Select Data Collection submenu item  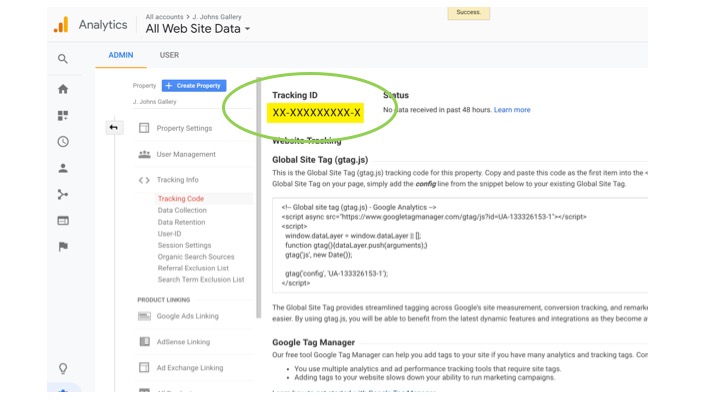tap(182, 210)
